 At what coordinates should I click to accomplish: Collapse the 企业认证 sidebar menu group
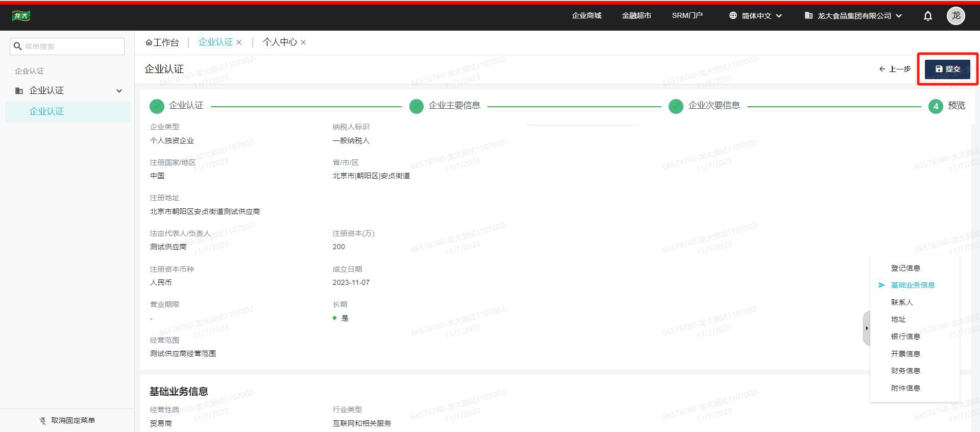119,91
